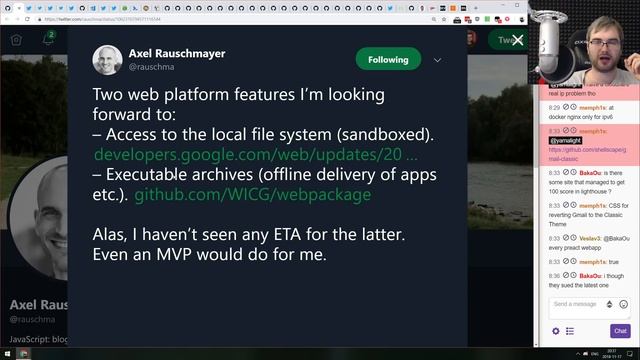The width and height of the screenshot is (640, 360).
Task: Send message with the purple Chat button
Action: pyautogui.click(x=620, y=331)
